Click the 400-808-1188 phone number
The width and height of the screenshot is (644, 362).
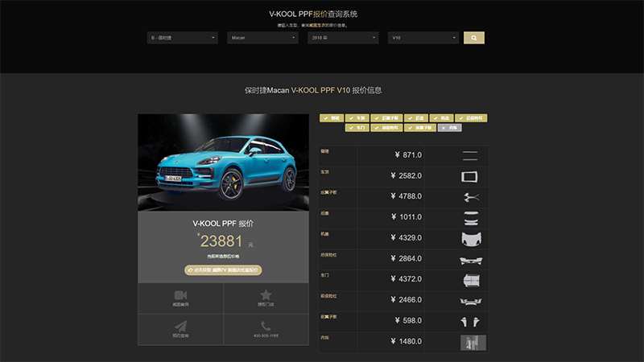tap(266, 335)
